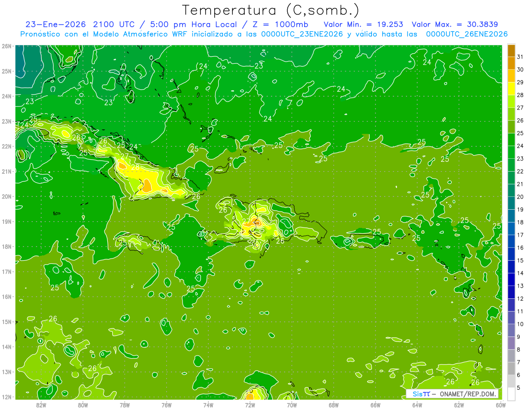
Task: Click the 60W longitude axis label
Action: pyautogui.click(x=501, y=405)
